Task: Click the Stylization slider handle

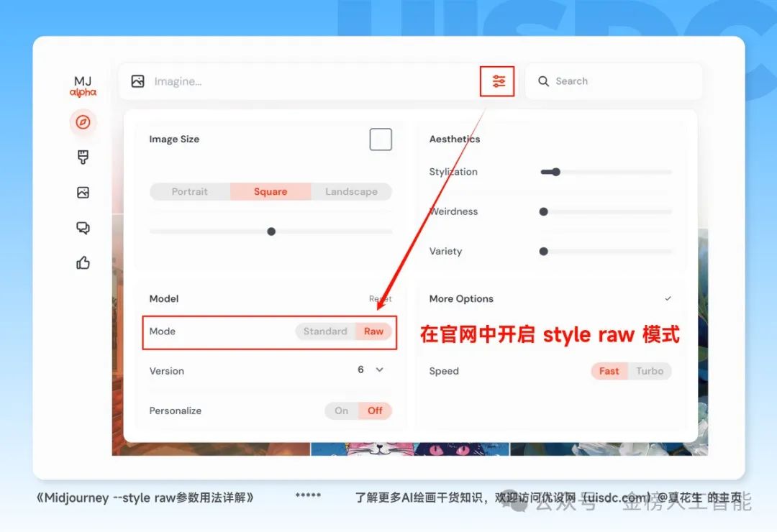Action: click(556, 172)
